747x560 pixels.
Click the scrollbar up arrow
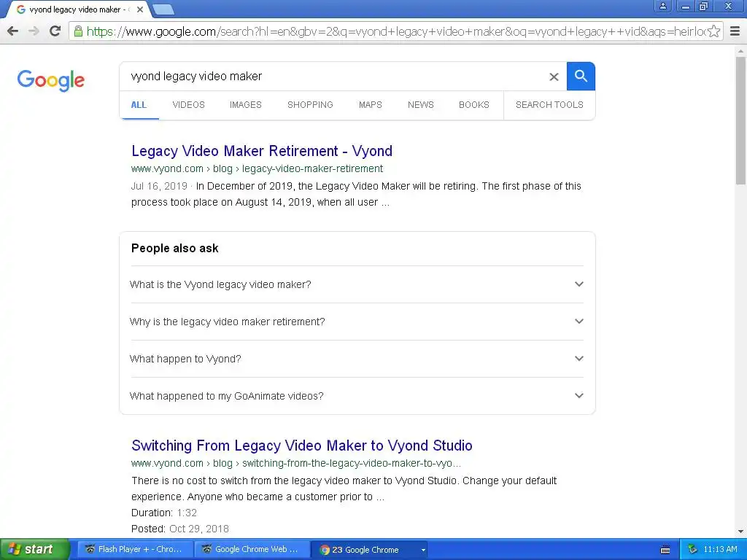[740, 50]
